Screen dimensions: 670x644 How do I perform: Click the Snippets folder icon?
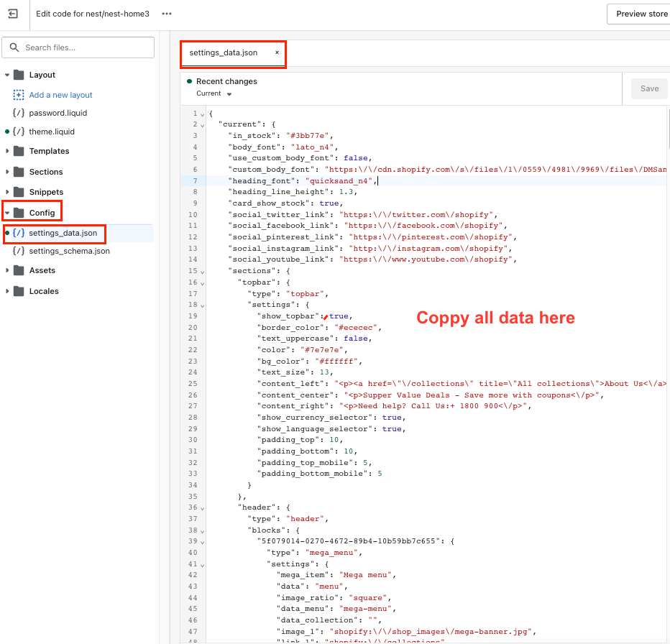tap(19, 192)
